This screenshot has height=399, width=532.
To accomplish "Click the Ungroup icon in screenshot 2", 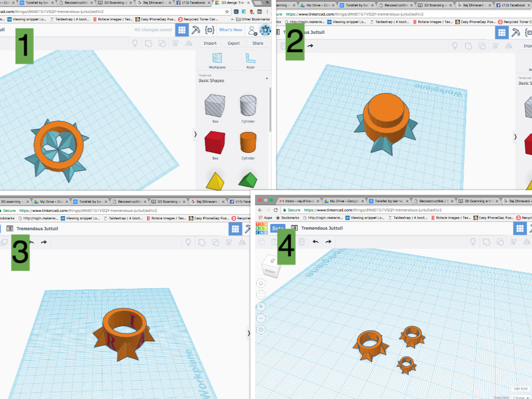I will [x=482, y=46].
